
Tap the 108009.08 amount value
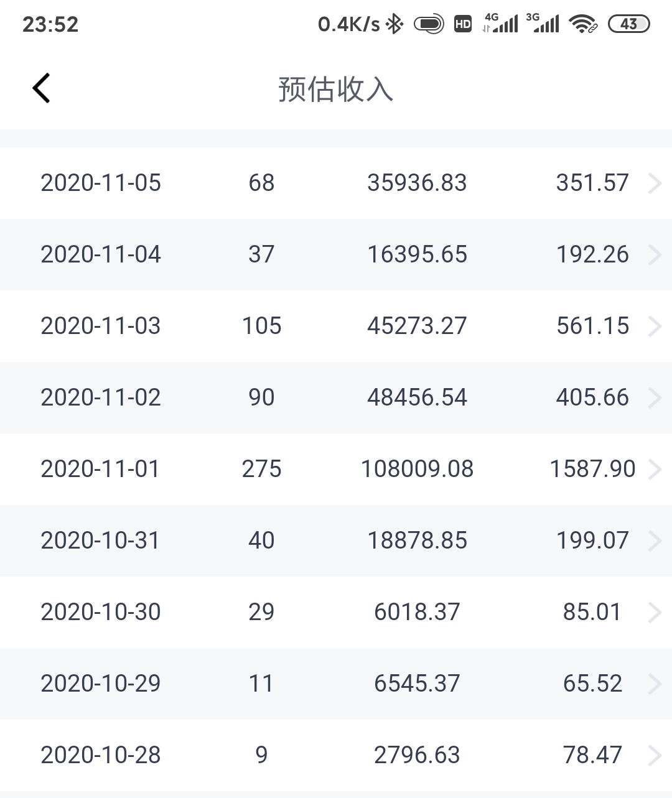[x=417, y=469]
